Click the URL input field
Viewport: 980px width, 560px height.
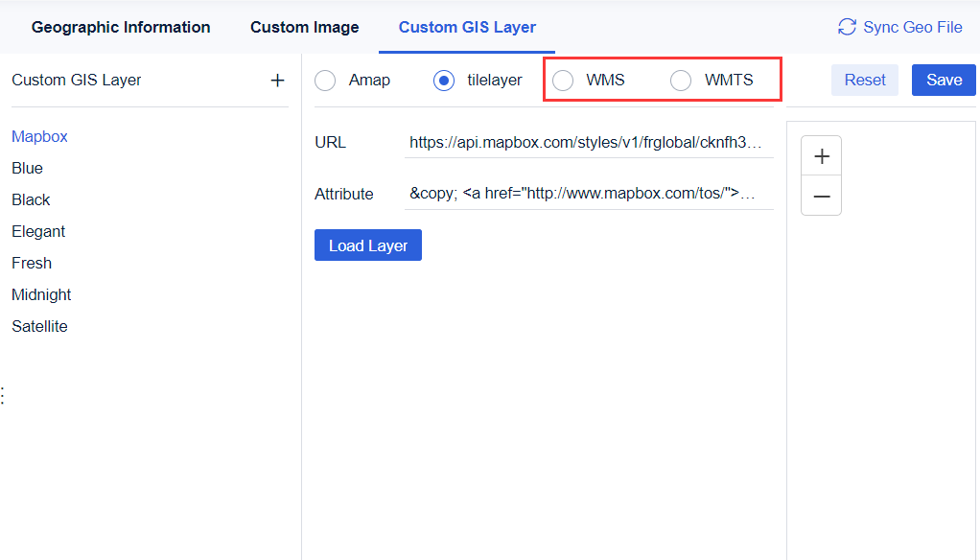(589, 142)
